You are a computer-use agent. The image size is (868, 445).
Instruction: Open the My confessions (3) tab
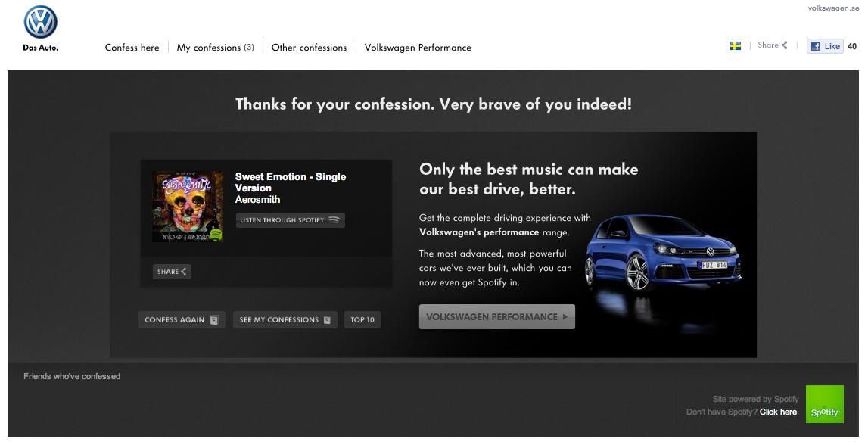[x=216, y=48]
